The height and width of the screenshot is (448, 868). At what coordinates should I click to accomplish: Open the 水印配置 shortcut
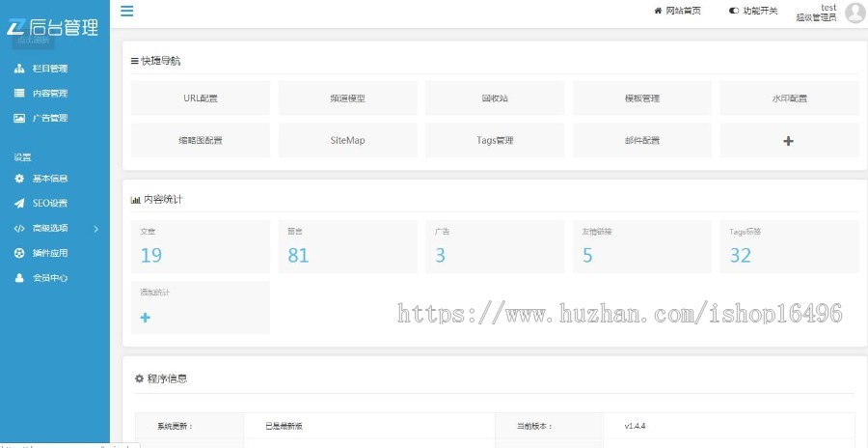pyautogui.click(x=789, y=98)
